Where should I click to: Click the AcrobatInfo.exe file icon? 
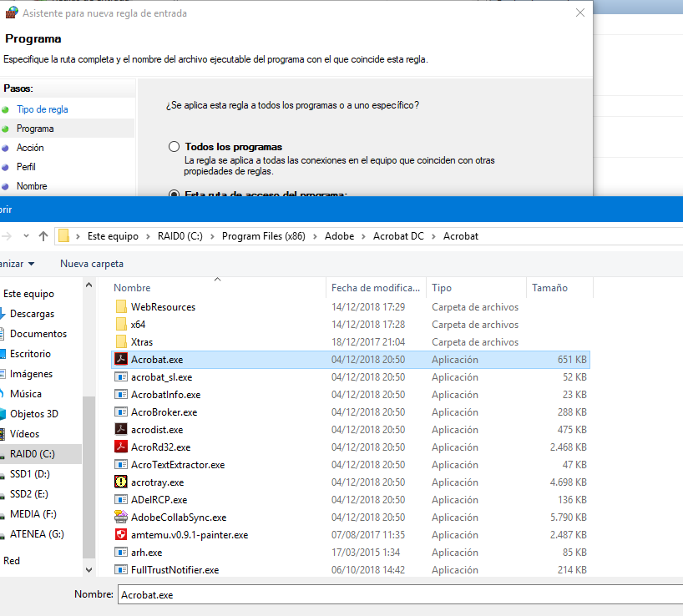tap(121, 395)
